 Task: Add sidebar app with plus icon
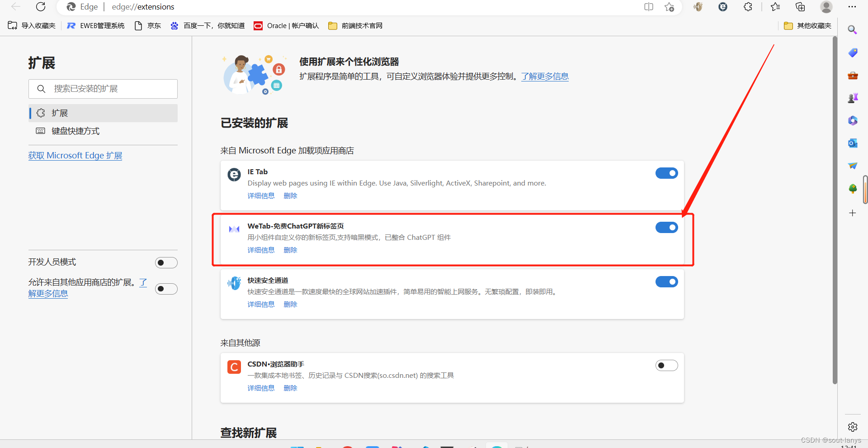(853, 213)
